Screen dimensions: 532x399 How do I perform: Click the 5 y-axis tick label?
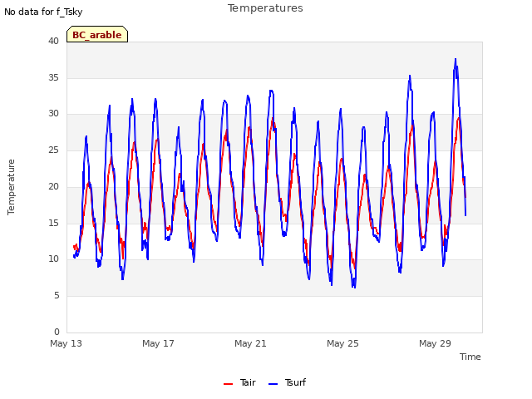57,296
